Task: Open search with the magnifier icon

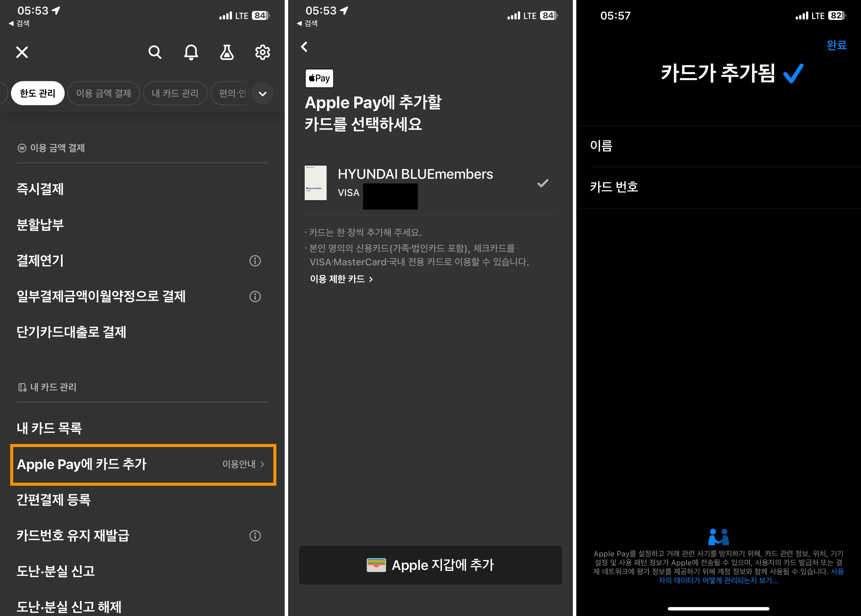Action: point(155,52)
